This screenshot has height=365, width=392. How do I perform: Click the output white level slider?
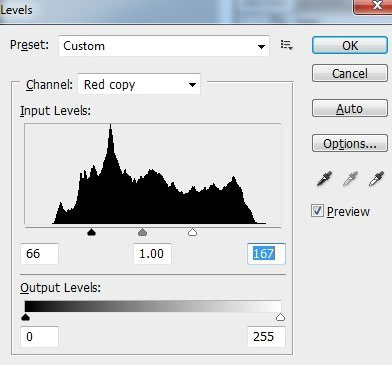(281, 317)
